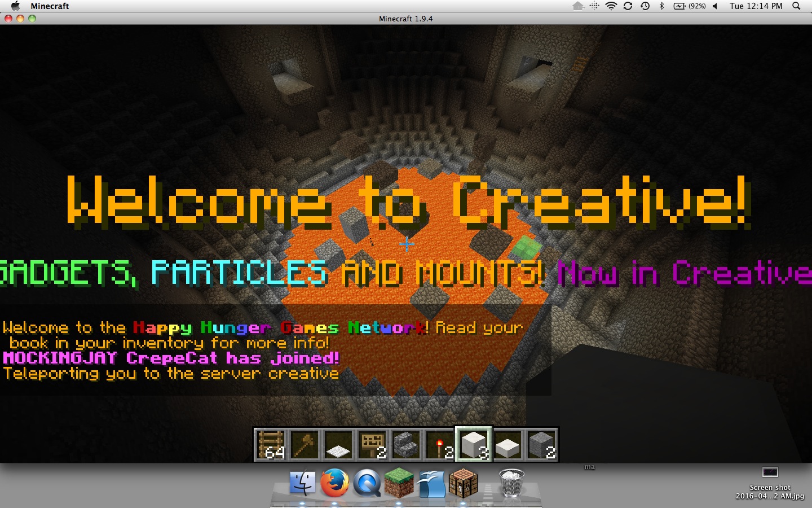Open Finder from the Dock

302,483
